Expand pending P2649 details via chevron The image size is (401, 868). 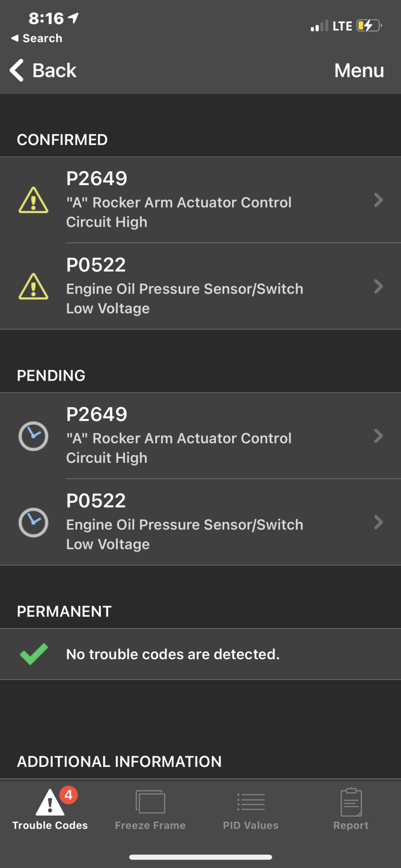pos(378,436)
